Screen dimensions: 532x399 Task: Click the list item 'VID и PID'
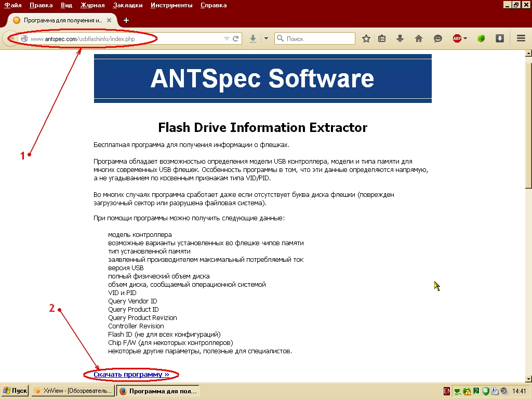(122, 293)
